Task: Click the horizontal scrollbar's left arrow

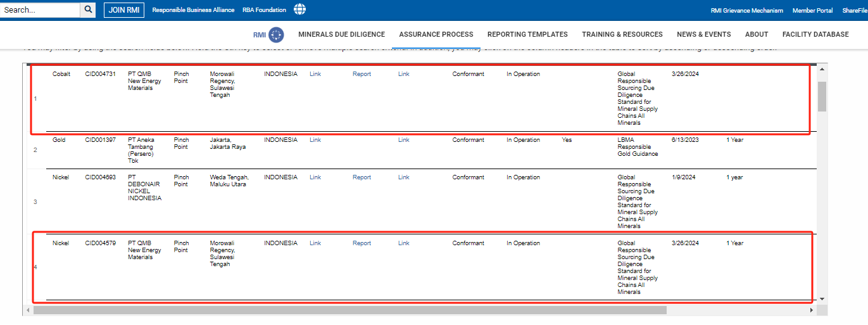Action: pyautogui.click(x=27, y=310)
